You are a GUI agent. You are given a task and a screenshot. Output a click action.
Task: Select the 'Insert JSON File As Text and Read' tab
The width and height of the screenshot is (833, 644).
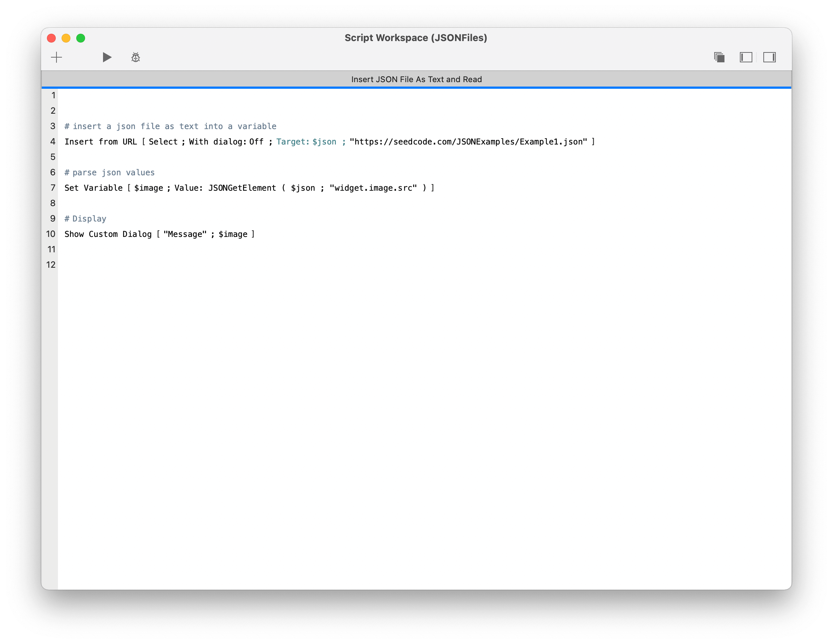(x=416, y=79)
